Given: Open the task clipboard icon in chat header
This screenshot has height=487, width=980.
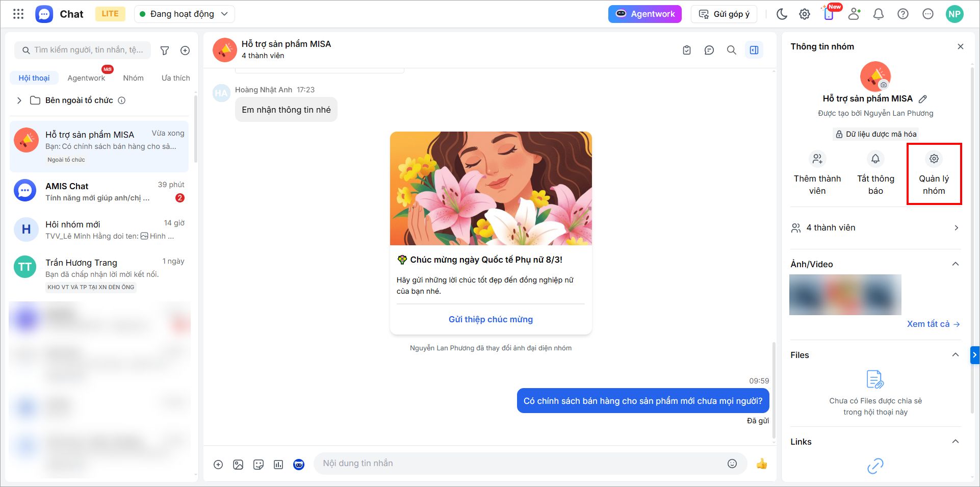Looking at the screenshot, I should [687, 50].
